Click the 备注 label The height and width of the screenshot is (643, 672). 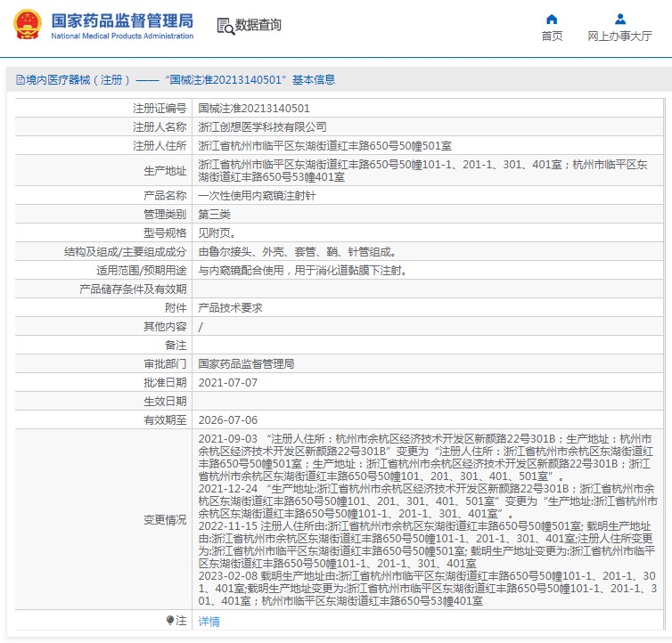(x=176, y=346)
